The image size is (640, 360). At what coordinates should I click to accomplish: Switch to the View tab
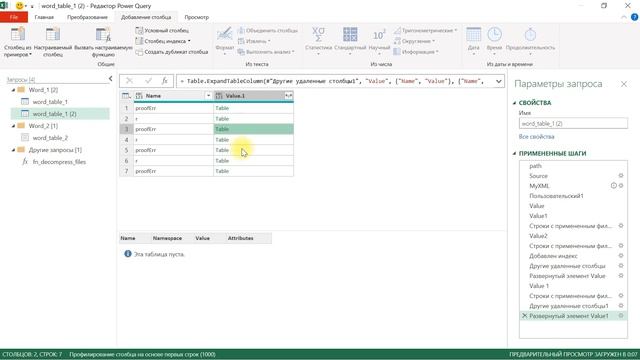(196, 17)
